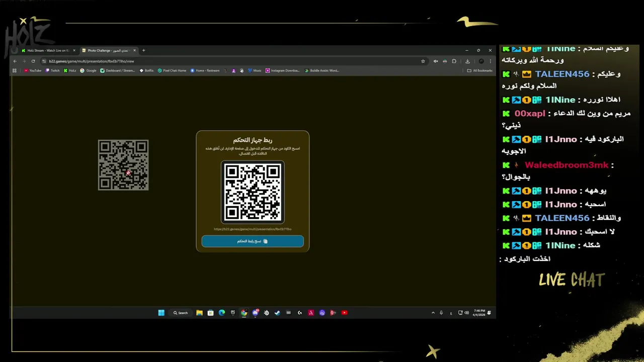The height and width of the screenshot is (362, 644).
Task: Open Discord from the taskbar
Action: 255,313
